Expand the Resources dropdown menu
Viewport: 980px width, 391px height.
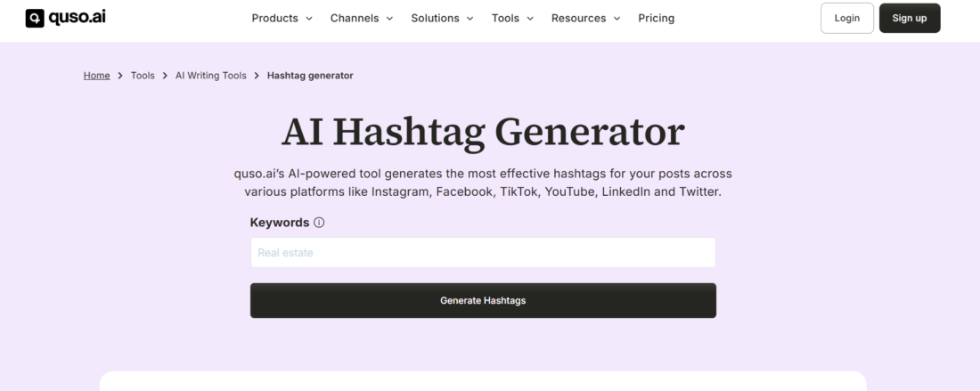coord(584,18)
